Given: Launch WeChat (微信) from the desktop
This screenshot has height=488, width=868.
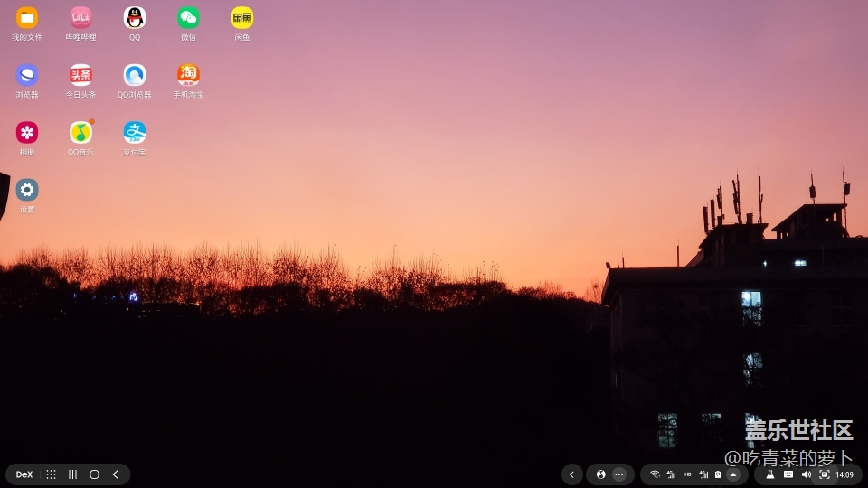Looking at the screenshot, I should click(x=188, y=18).
